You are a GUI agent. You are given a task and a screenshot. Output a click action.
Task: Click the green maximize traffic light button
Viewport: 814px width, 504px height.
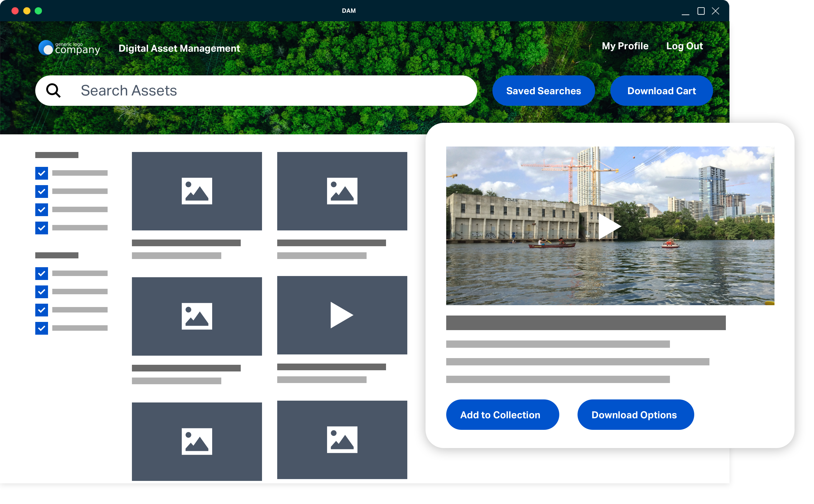pyautogui.click(x=39, y=11)
